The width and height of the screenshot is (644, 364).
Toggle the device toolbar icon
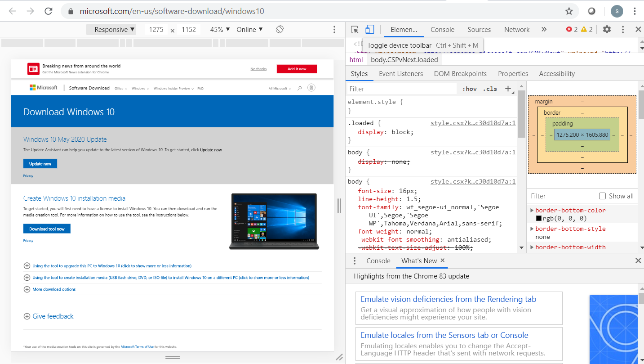tap(369, 30)
